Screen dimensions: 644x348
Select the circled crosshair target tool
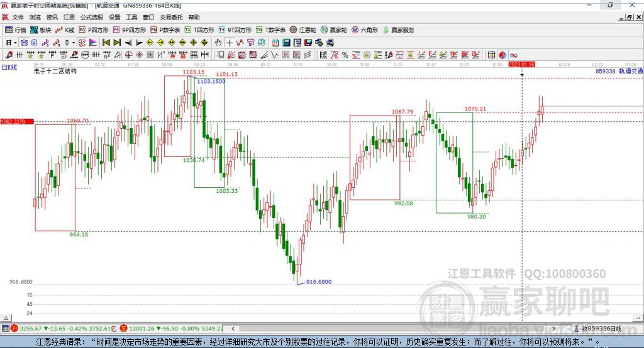pyautogui.click(x=128, y=55)
